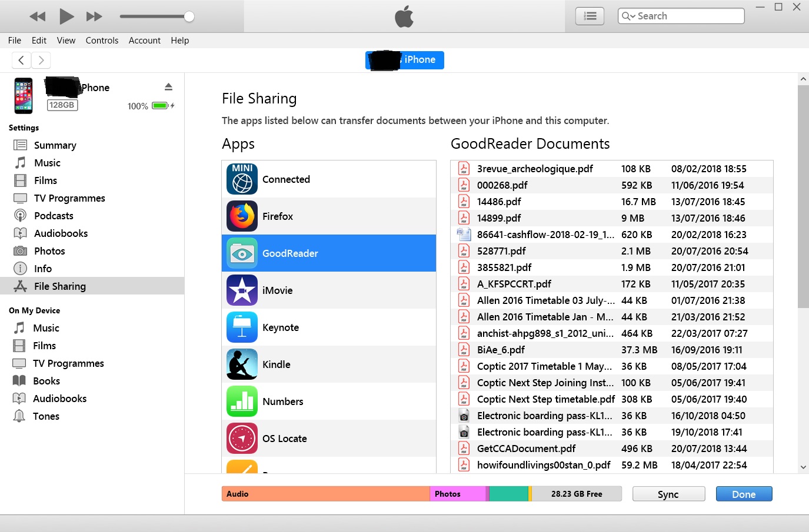Open the View menu

[x=66, y=41]
